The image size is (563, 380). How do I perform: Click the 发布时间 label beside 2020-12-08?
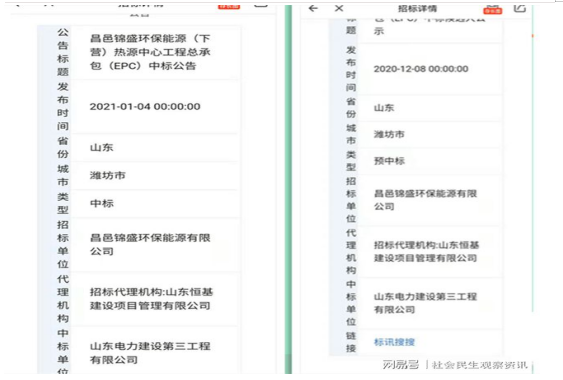click(x=351, y=69)
